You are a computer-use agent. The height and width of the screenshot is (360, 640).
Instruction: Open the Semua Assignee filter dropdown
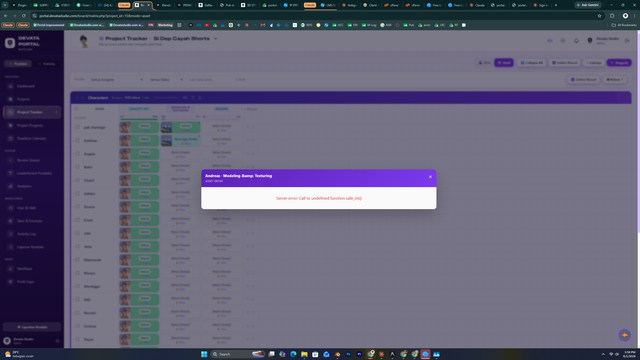pyautogui.click(x=116, y=80)
